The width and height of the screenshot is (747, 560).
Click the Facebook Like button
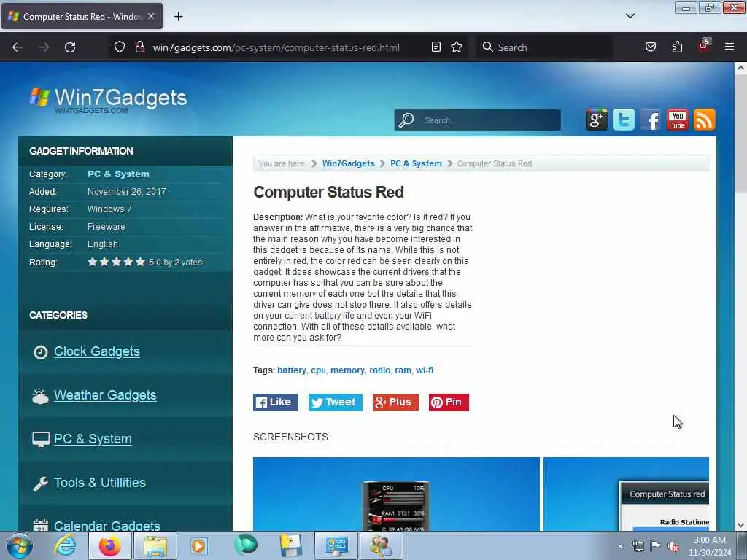pyautogui.click(x=276, y=402)
